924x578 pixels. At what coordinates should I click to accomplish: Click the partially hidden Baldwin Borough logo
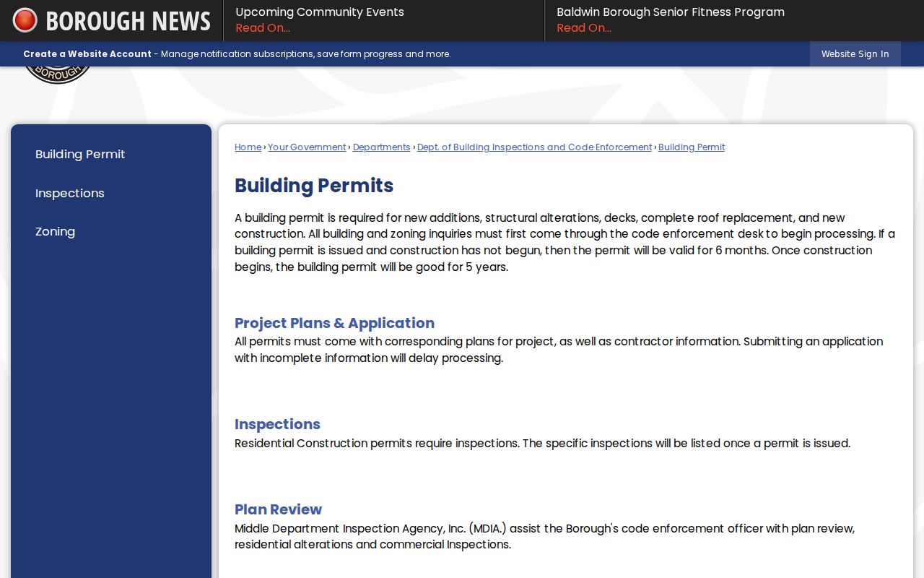[58, 75]
